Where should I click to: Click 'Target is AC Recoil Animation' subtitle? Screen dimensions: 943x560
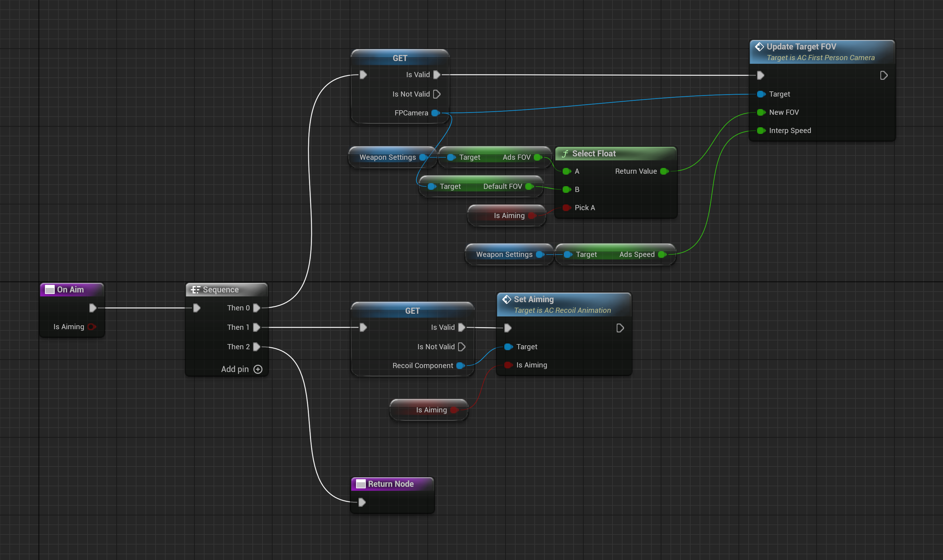(562, 310)
